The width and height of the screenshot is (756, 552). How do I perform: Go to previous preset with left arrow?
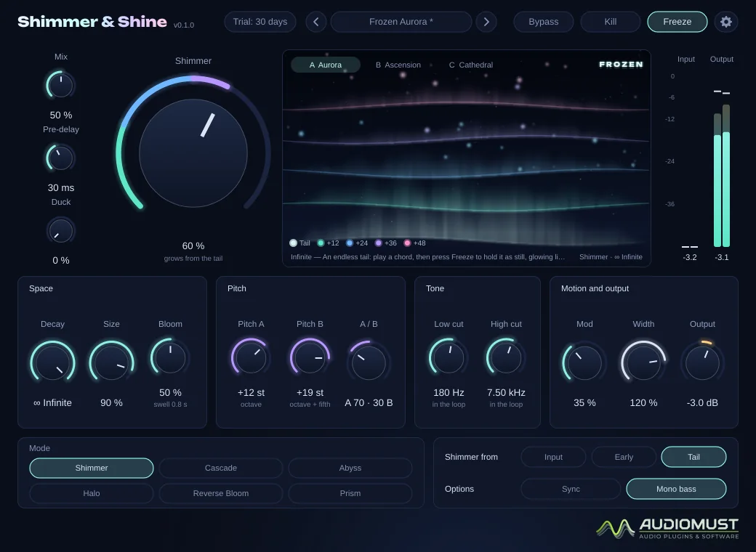click(x=315, y=22)
